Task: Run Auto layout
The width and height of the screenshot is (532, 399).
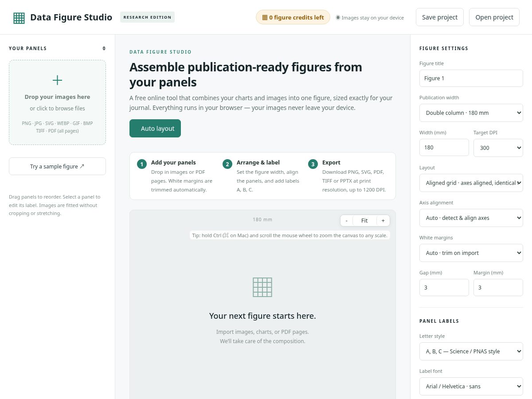Action: pos(155,129)
